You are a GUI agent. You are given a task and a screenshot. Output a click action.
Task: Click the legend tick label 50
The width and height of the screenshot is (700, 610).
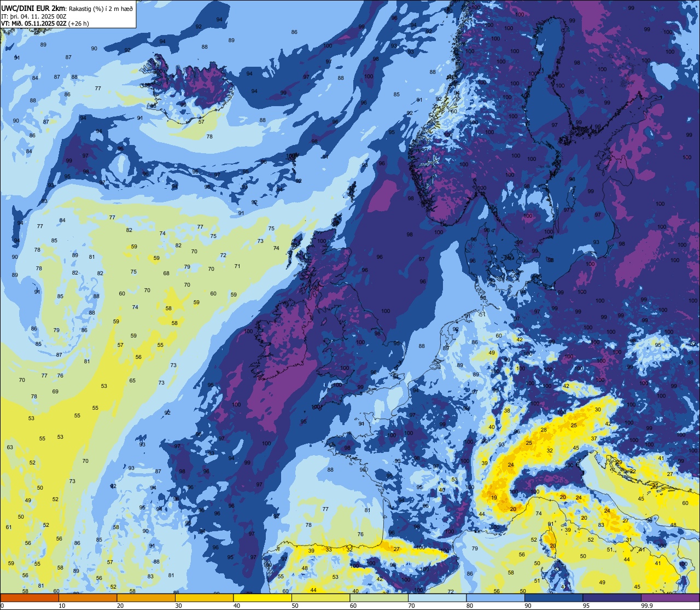coord(295,606)
